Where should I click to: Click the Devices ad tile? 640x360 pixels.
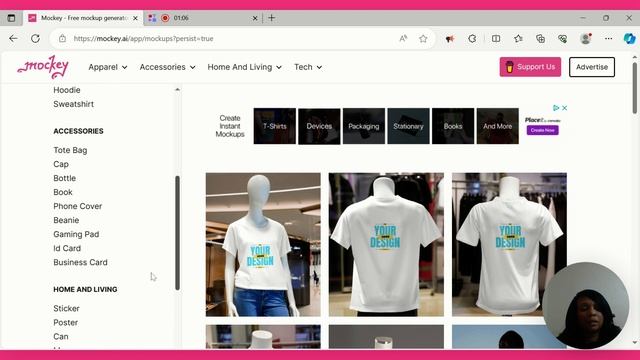point(319,126)
